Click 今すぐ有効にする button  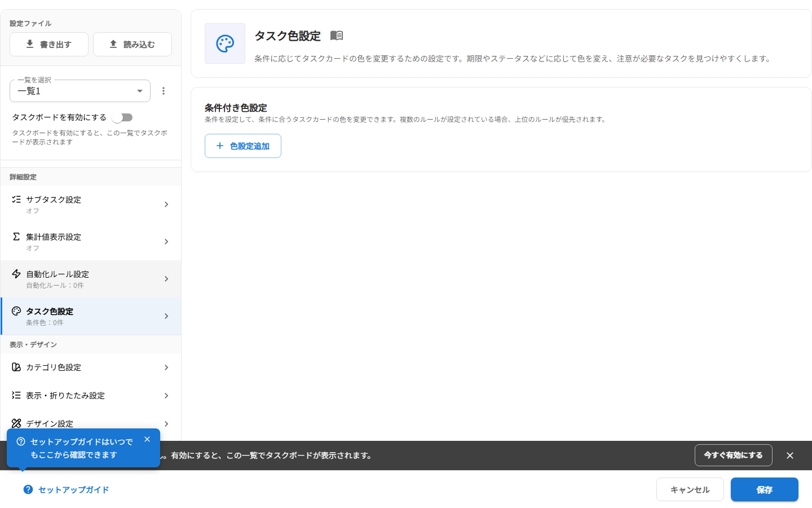click(734, 456)
